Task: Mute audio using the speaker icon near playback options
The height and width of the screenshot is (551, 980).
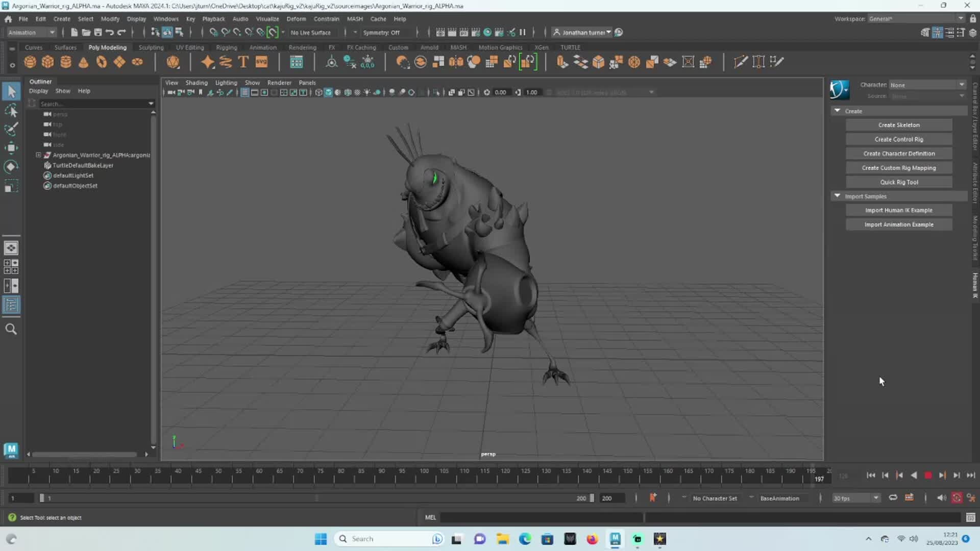Action: tap(942, 497)
